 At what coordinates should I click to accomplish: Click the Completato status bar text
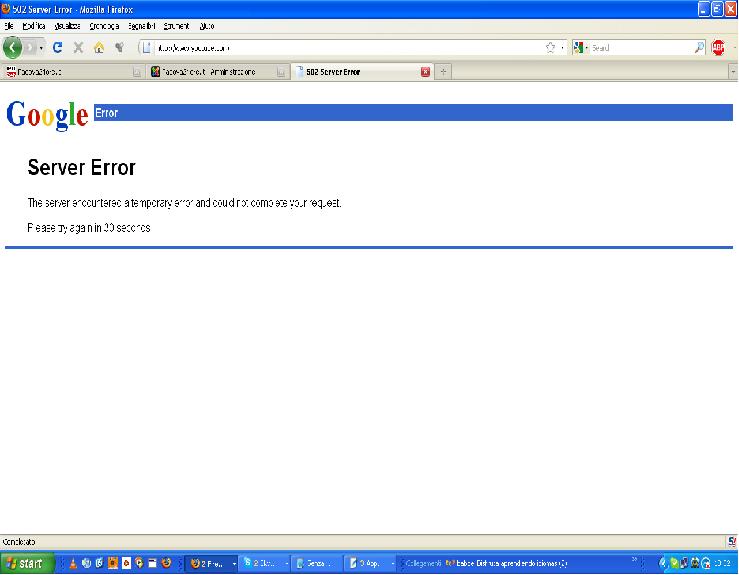click(18, 542)
